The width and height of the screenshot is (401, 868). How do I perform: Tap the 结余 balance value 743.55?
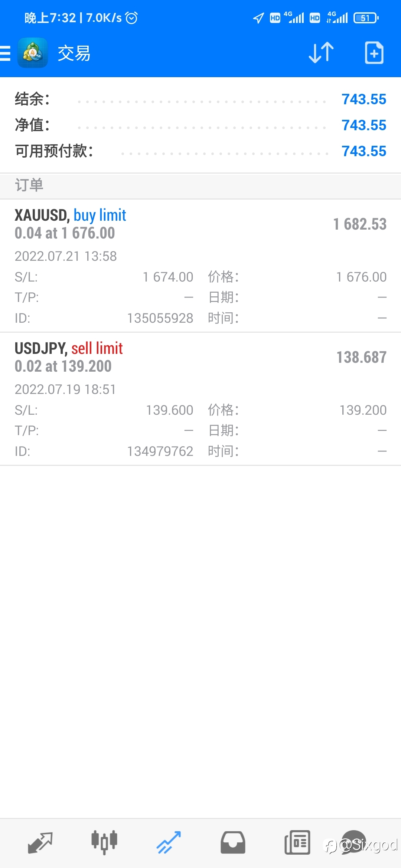point(364,99)
